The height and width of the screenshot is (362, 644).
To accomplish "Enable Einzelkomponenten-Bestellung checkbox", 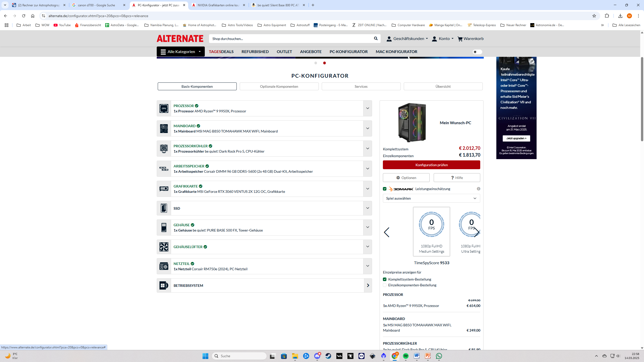I will (x=385, y=285).
